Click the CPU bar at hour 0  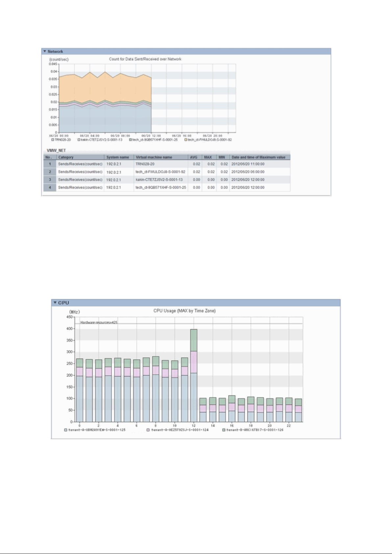pyautogui.click(x=80, y=390)
